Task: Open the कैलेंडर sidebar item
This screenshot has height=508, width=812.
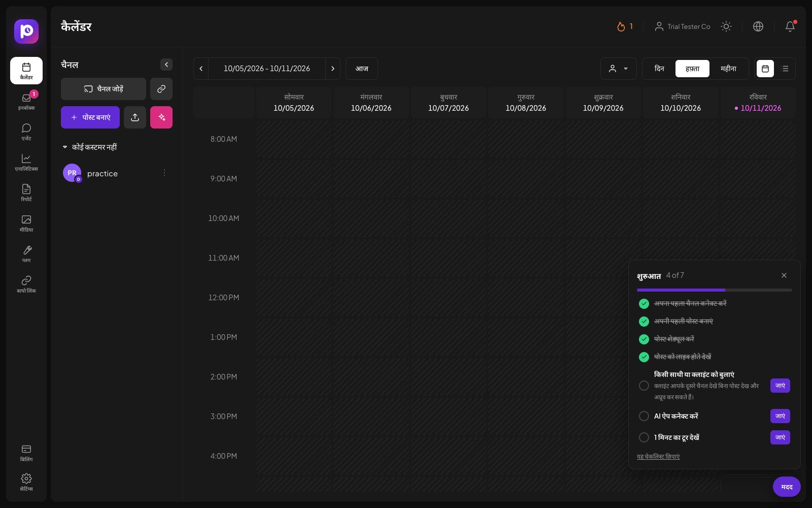Action: 26,71
